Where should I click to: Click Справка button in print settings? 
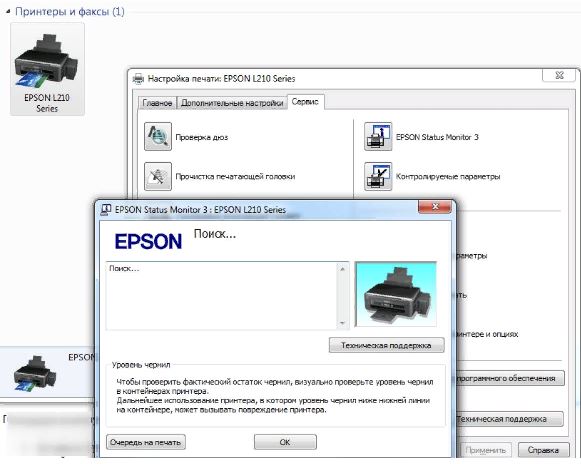click(x=543, y=450)
